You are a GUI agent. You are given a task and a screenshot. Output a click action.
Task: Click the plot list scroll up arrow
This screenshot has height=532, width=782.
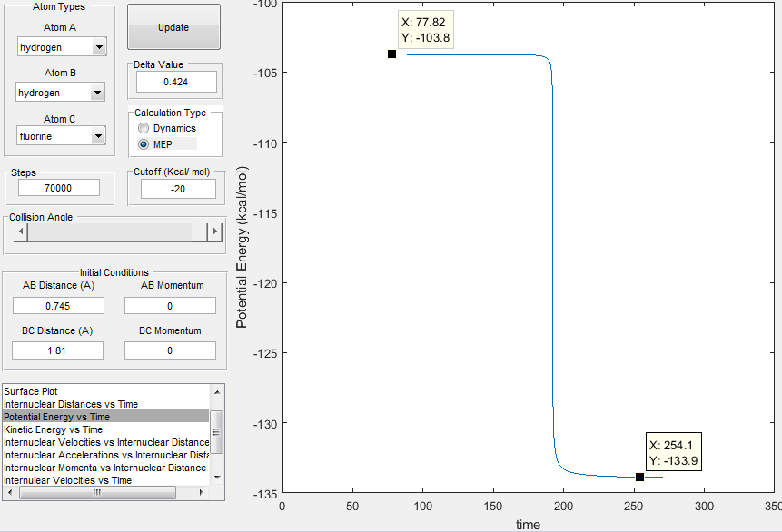217,392
